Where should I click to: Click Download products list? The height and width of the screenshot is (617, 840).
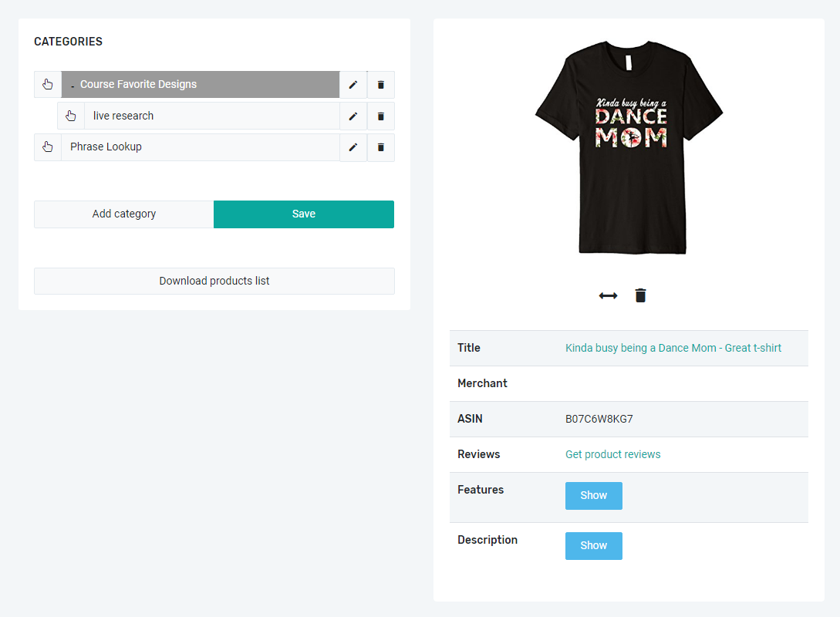214,281
